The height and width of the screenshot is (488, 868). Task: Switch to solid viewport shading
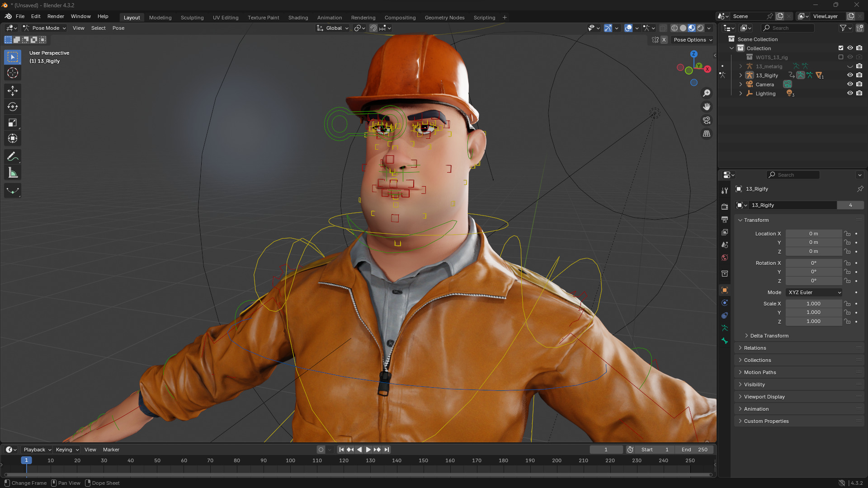click(x=683, y=28)
